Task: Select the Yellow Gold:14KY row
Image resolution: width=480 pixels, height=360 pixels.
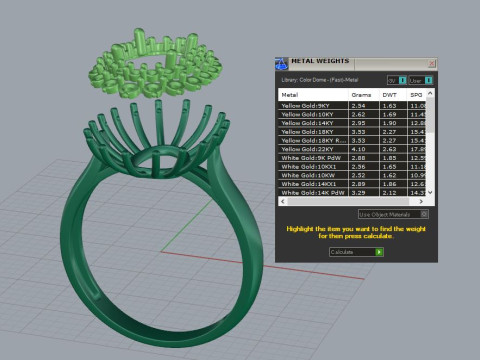Action: point(352,123)
